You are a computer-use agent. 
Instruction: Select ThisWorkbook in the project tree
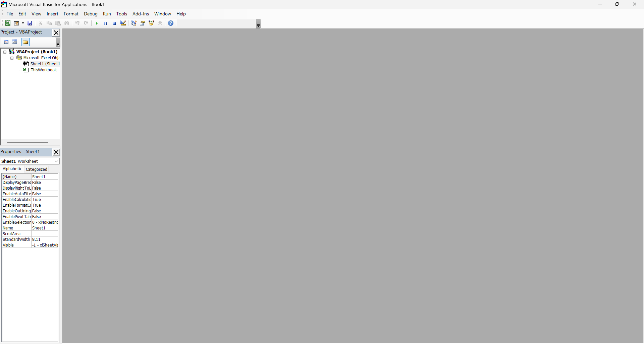44,70
